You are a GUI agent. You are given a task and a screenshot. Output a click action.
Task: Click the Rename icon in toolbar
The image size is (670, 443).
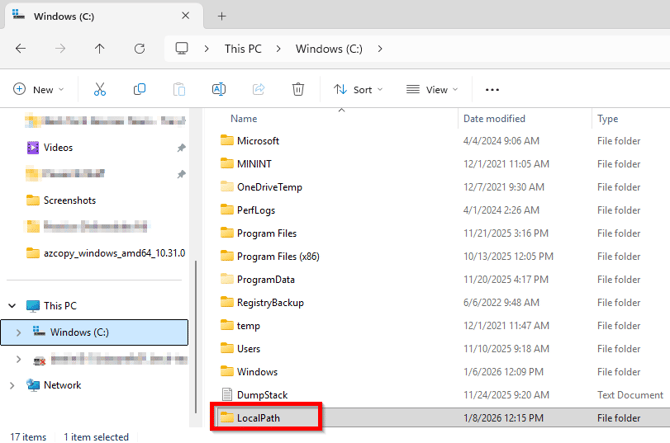pyautogui.click(x=218, y=89)
